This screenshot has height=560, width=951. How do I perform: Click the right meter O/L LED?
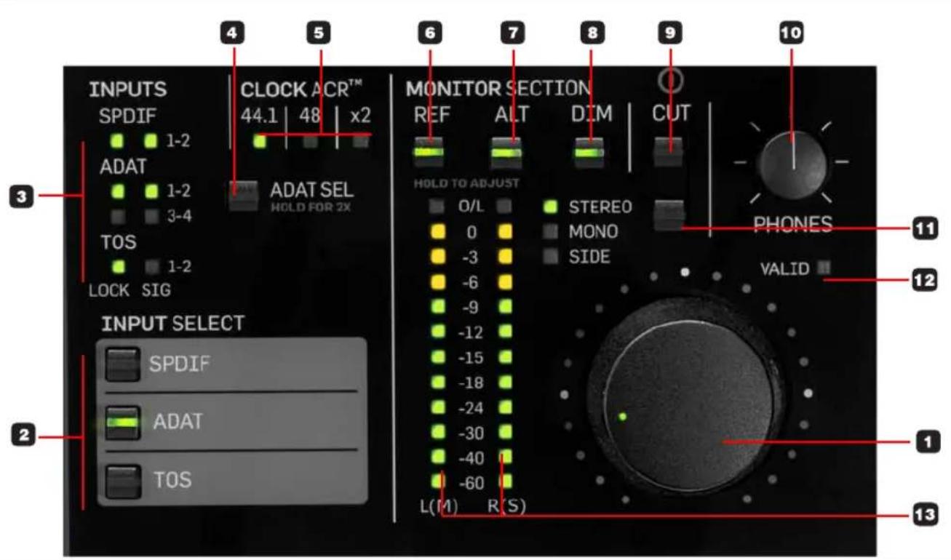(x=505, y=207)
